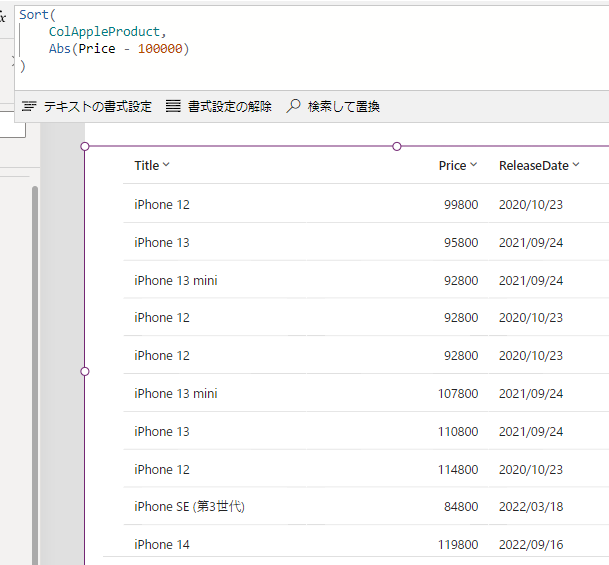609x565 pixels.
Task: Click ColAppleProduct in the formula
Action: click(x=104, y=31)
